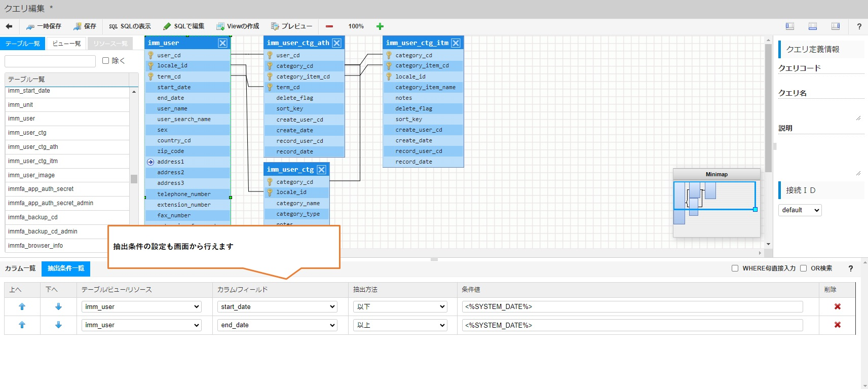Image resolution: width=868 pixels, height=389 pixels.
Task: Click the zoom out minus icon
Action: pyautogui.click(x=329, y=26)
